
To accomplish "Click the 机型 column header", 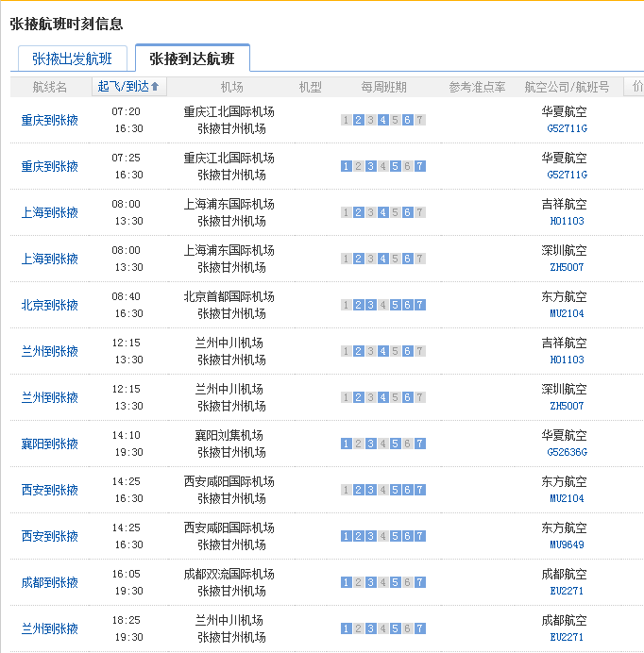I will (x=311, y=87).
